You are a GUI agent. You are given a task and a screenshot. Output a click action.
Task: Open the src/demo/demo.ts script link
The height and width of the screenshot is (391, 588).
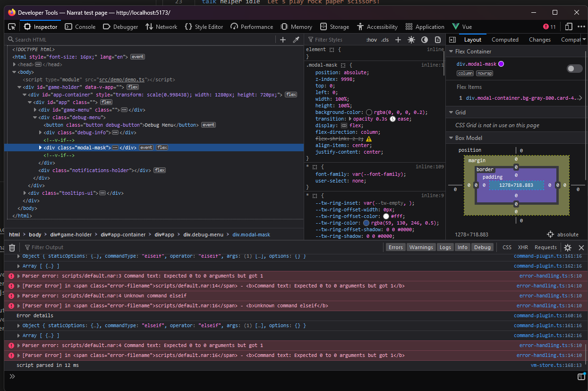[122, 79]
